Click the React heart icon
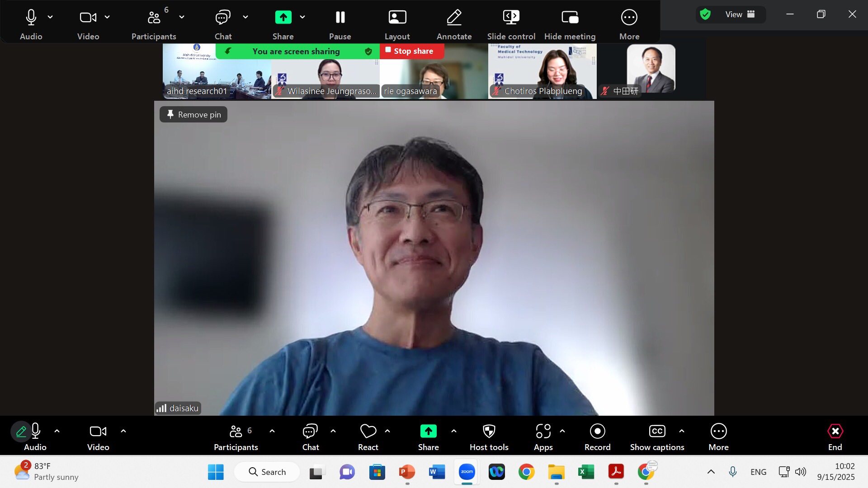Screen dimensions: 868x488 pos(368,432)
